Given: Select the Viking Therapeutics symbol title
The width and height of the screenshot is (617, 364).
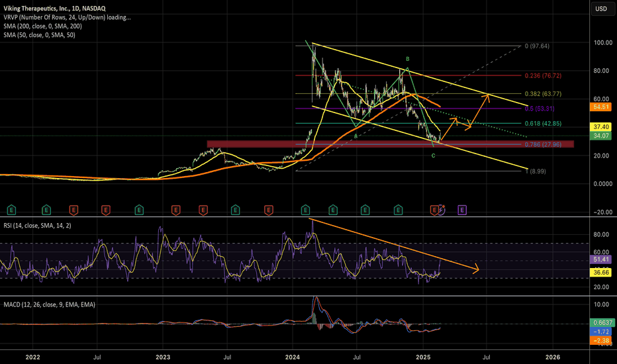Looking at the screenshot, I should click(x=55, y=8).
